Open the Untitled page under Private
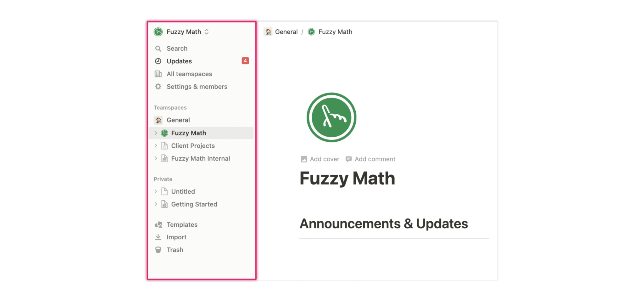 [183, 191]
